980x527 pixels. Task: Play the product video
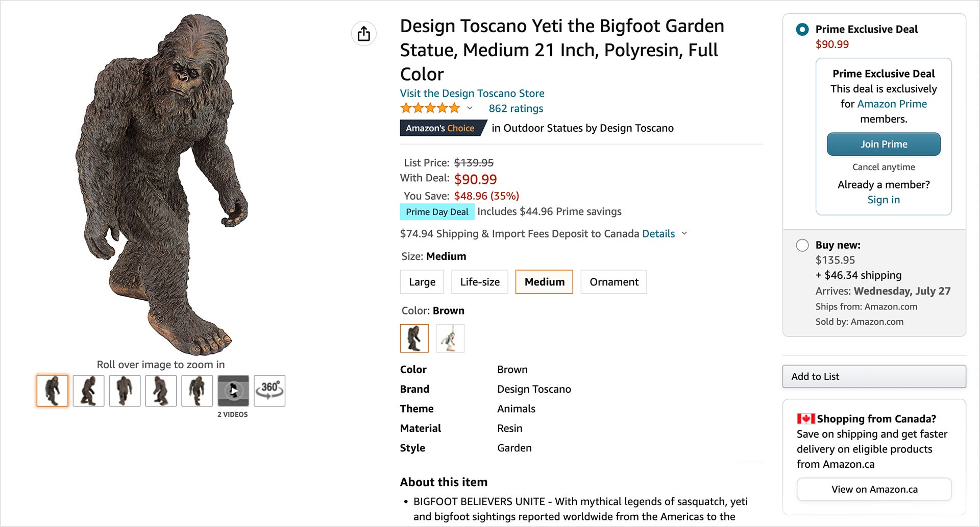(x=233, y=390)
